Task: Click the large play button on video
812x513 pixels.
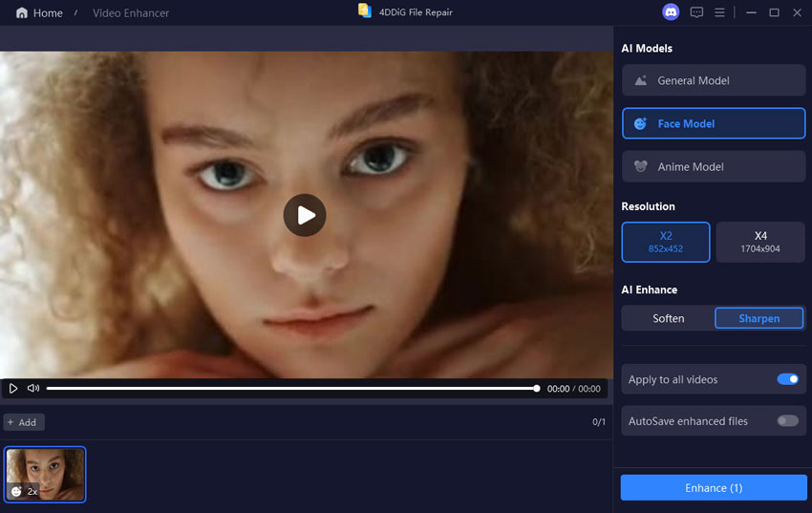Action: pos(305,215)
